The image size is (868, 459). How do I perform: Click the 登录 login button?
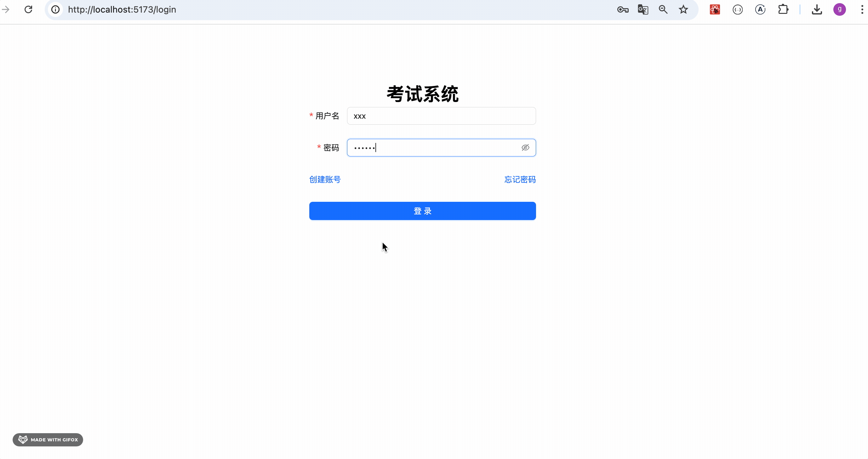click(x=422, y=211)
